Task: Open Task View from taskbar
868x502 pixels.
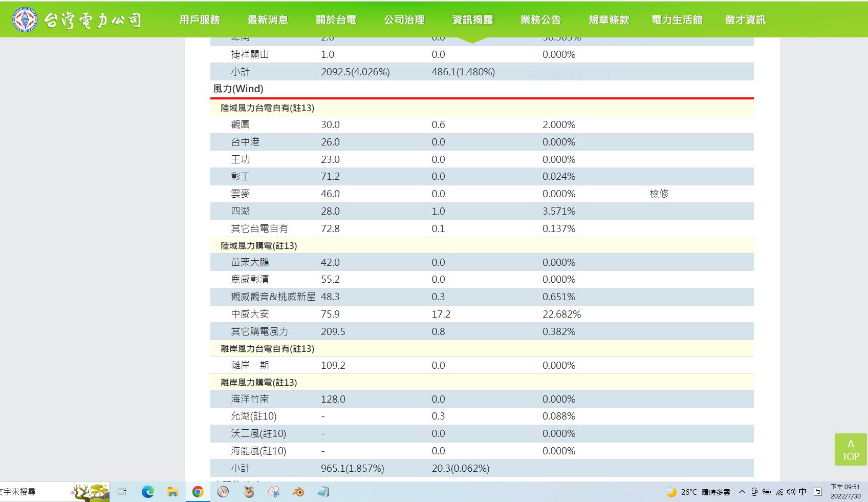Action: [x=122, y=492]
